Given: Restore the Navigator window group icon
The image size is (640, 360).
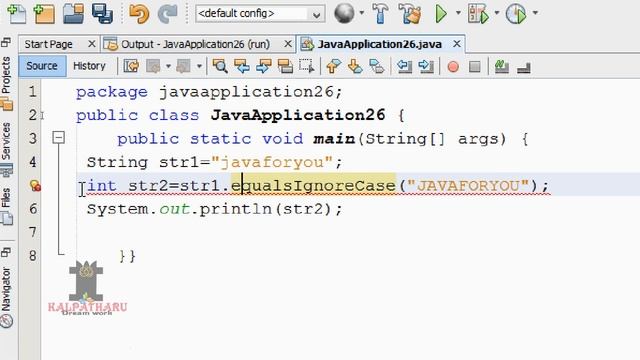Looking at the screenshot, I should click(x=6, y=253).
